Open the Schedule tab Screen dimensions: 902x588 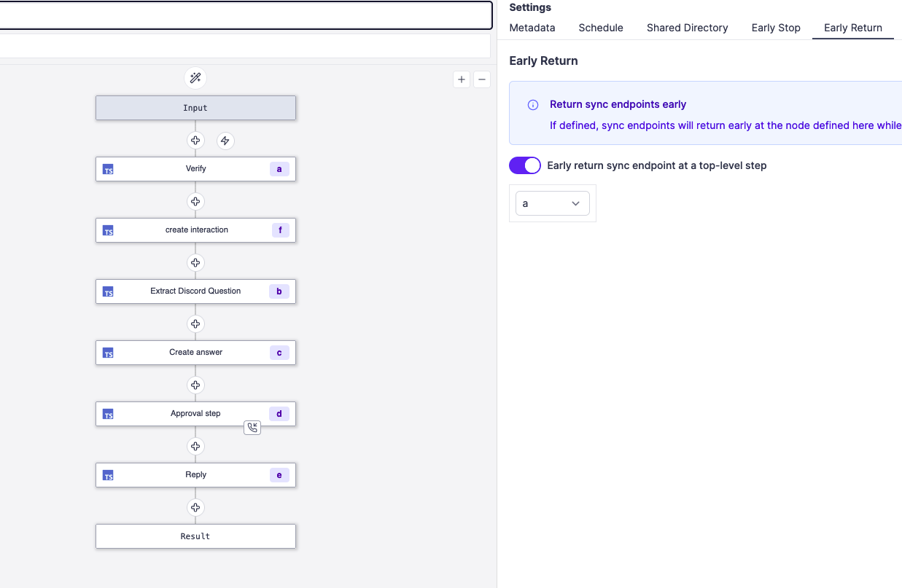click(601, 28)
